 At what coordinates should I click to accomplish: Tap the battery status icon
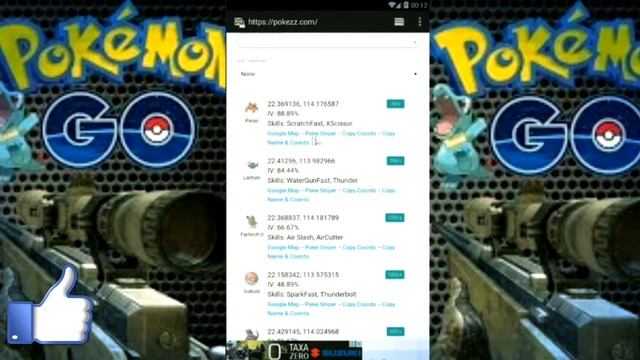point(406,5)
